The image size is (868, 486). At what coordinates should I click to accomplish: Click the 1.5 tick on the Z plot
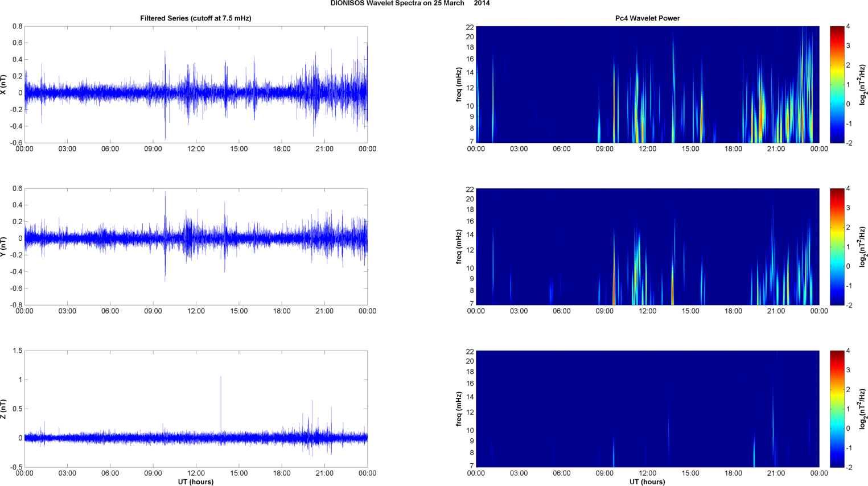pos(17,351)
